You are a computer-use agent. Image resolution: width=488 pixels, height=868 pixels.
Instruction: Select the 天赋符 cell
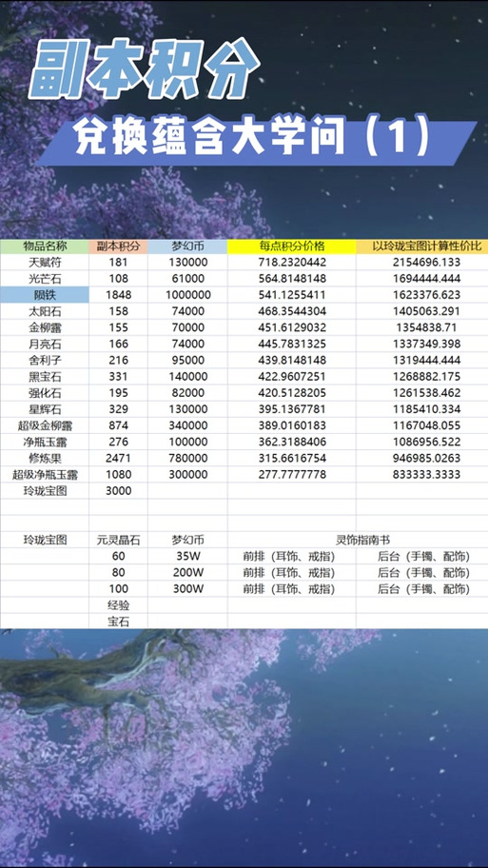(x=45, y=263)
